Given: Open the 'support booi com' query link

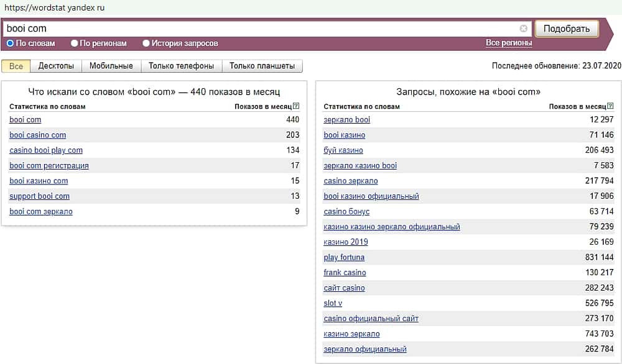Looking at the screenshot, I should pos(39,196).
